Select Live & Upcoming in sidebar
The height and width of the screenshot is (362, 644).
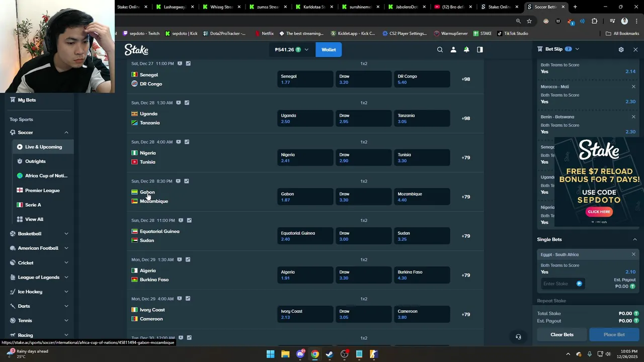point(43,147)
